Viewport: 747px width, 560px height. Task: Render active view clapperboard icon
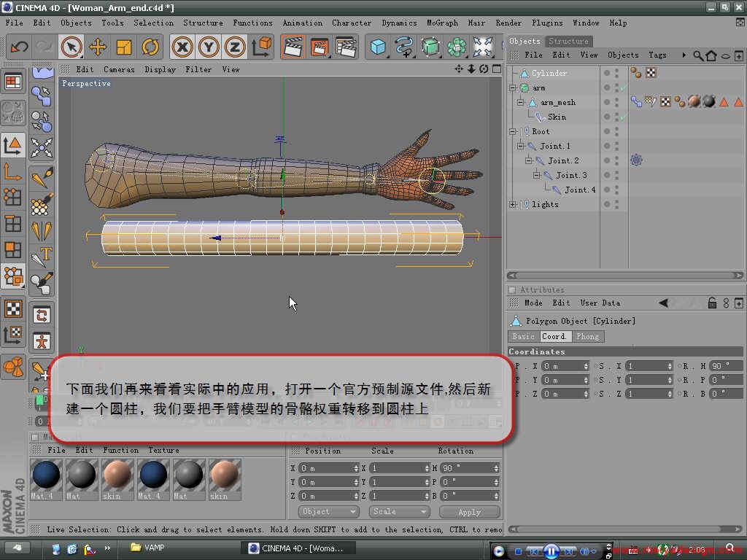[293, 47]
